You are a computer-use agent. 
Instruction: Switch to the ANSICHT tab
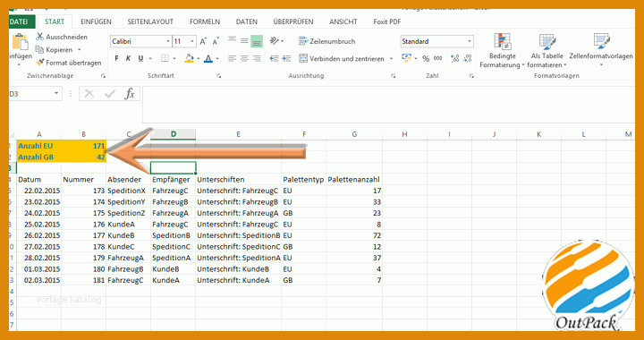[x=343, y=21]
